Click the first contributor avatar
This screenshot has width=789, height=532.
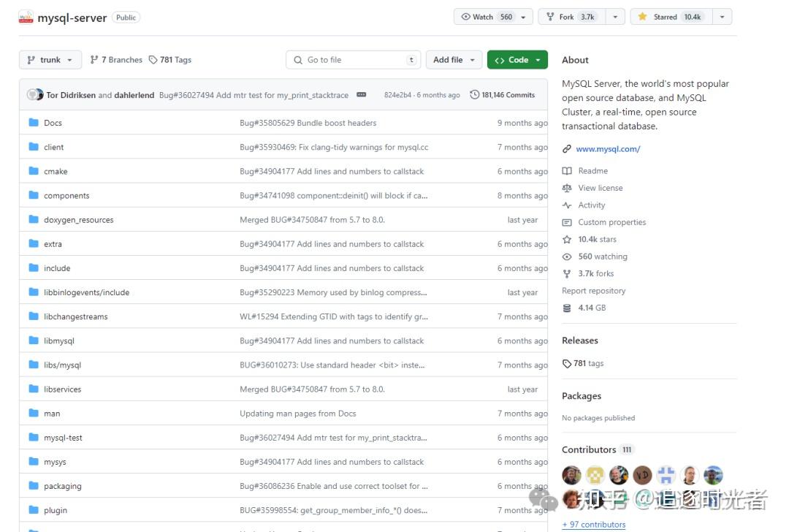[x=571, y=475]
